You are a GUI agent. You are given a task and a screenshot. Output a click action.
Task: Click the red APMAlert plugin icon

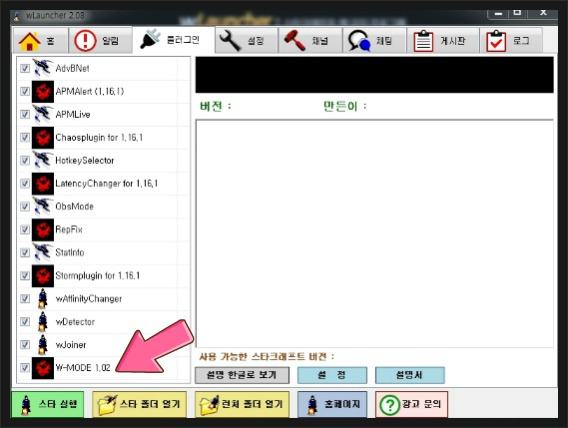[x=43, y=91]
